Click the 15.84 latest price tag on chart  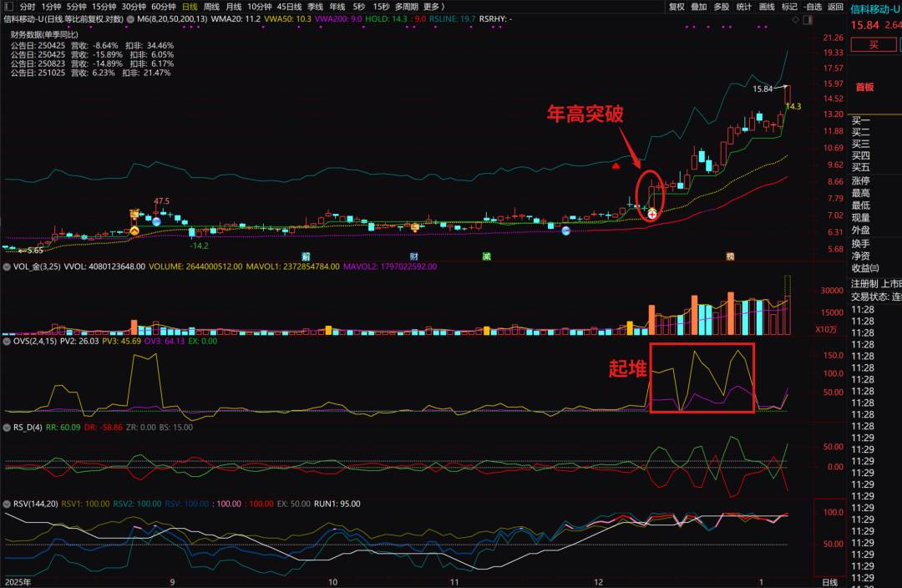(x=763, y=89)
